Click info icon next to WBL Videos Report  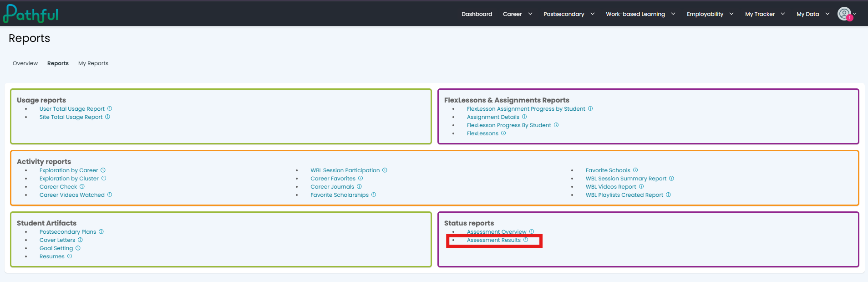tap(641, 186)
